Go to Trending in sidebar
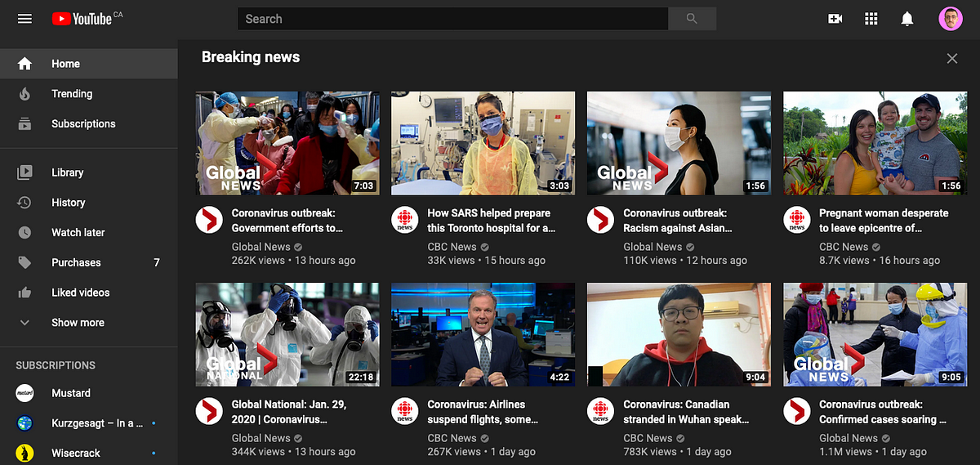980x465 pixels. click(72, 94)
